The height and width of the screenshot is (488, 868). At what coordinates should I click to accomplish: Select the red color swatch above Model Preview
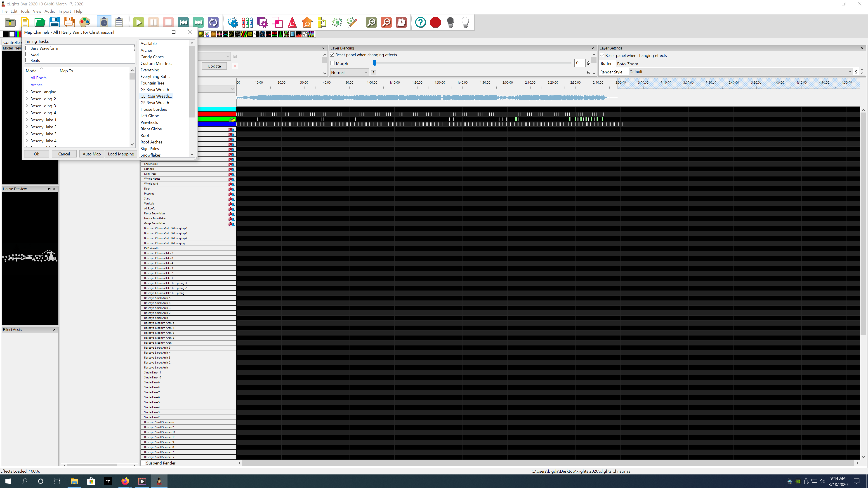pyautogui.click(x=20, y=34)
